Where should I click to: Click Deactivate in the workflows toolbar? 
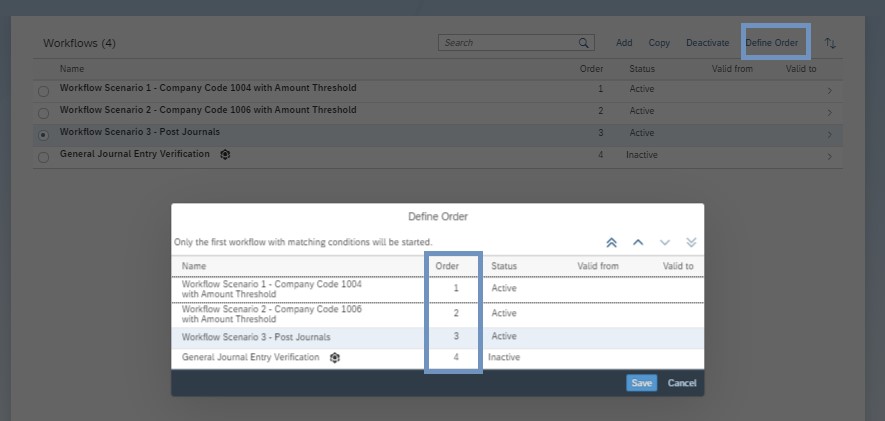pyautogui.click(x=707, y=43)
